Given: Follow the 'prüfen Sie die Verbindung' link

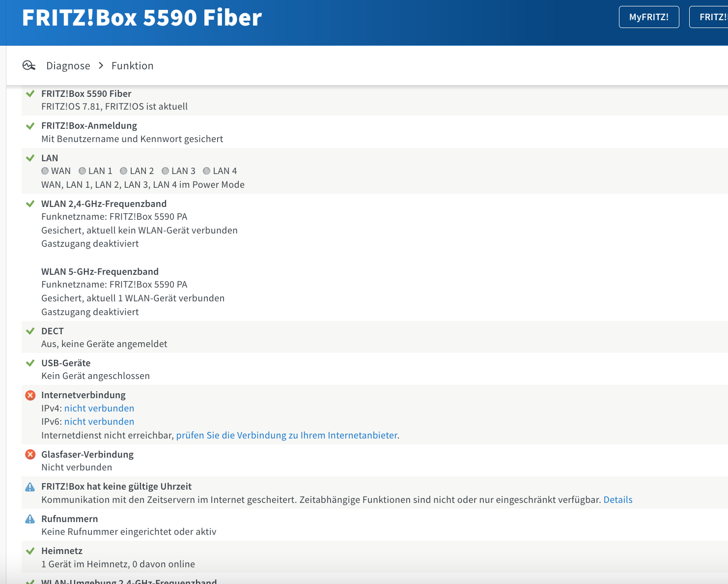Looking at the screenshot, I should [286, 436].
